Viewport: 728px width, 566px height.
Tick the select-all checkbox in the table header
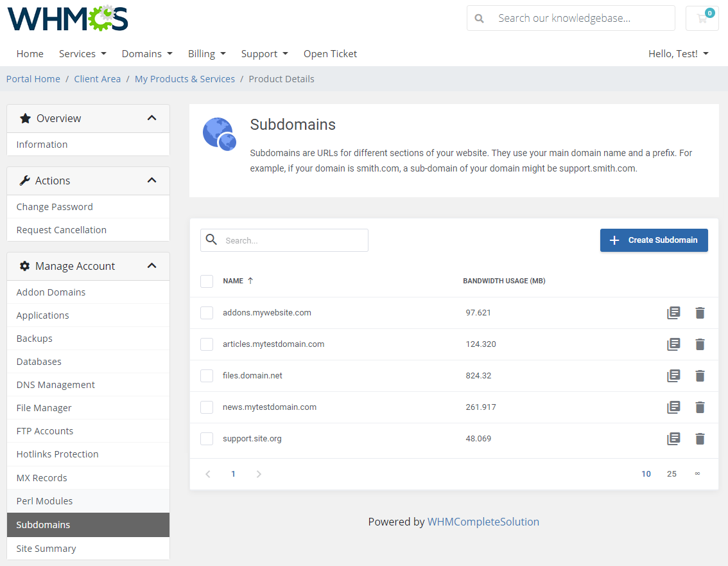click(x=206, y=281)
